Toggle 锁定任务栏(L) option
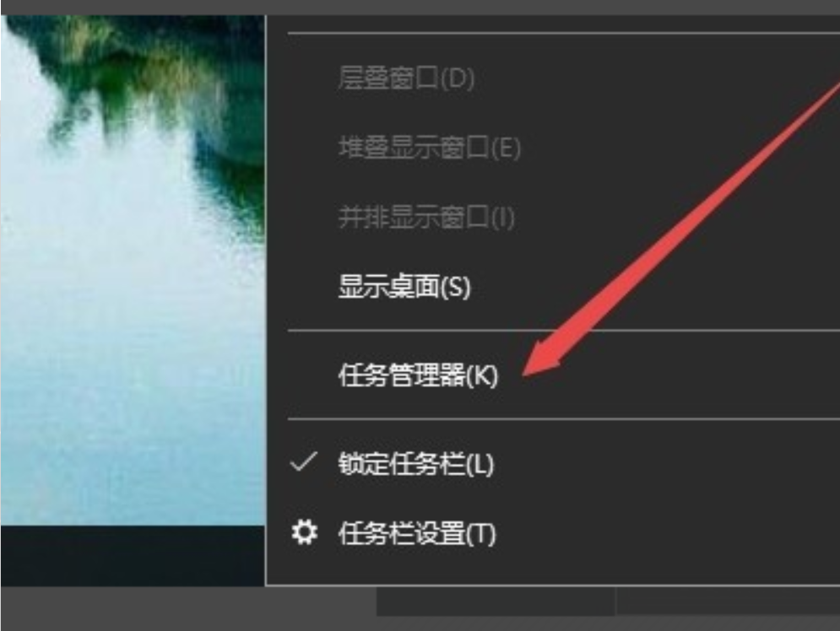840x631 pixels. click(415, 463)
